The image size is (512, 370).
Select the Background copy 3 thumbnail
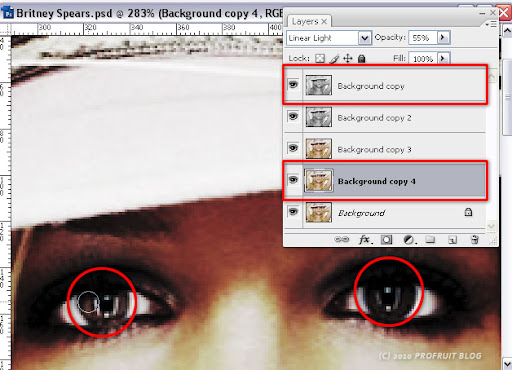(319, 148)
